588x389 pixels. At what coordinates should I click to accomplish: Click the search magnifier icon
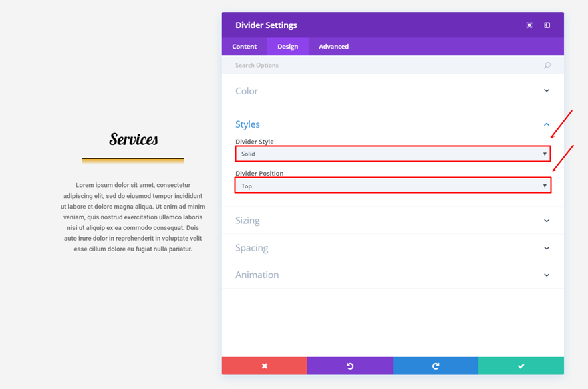pos(547,66)
